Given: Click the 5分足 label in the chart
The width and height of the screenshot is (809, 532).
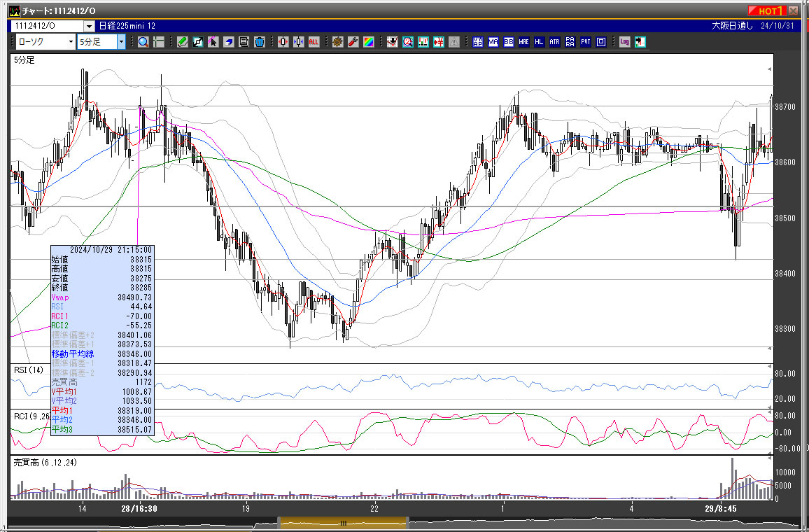Looking at the screenshot, I should pos(24,60).
